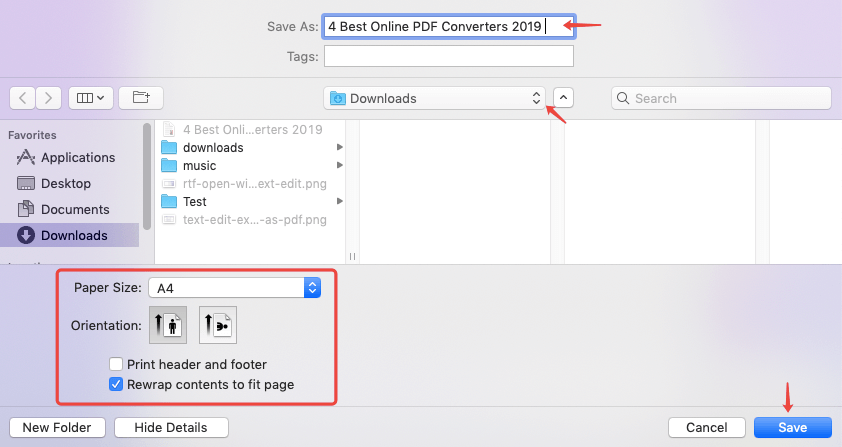This screenshot has width=842, height=447.
Task: Click the forward navigation arrow
Action: 48,98
